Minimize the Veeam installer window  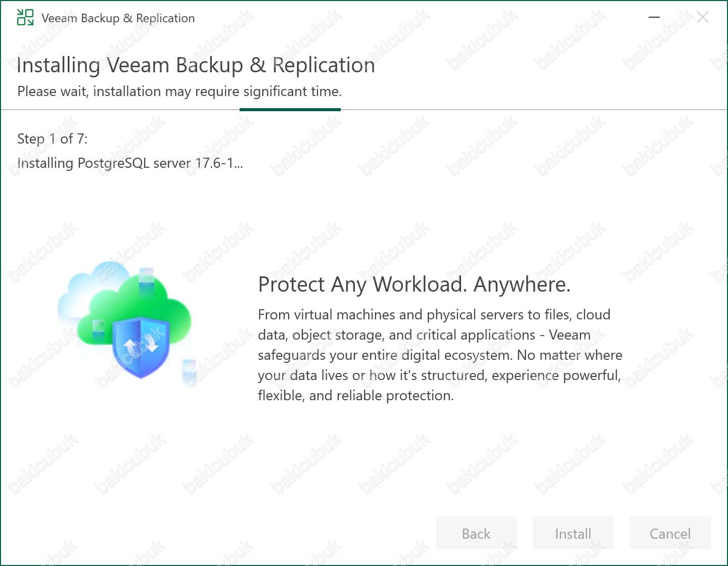click(654, 17)
